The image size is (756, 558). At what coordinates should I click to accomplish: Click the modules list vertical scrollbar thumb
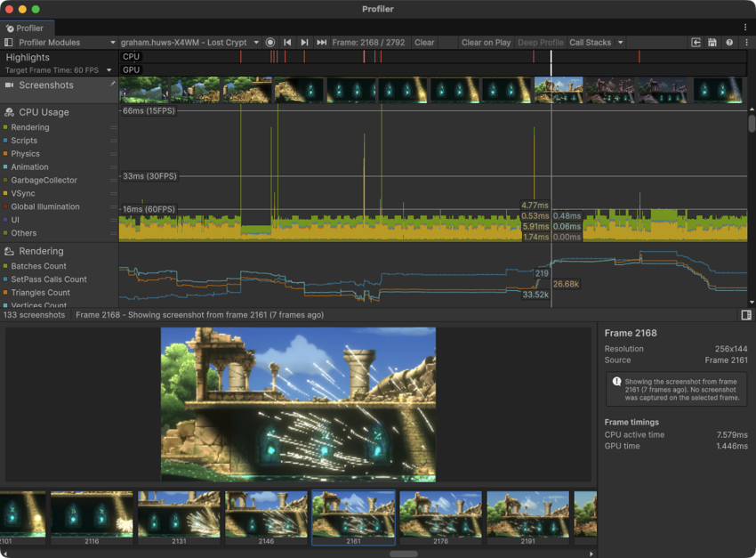tap(752, 123)
